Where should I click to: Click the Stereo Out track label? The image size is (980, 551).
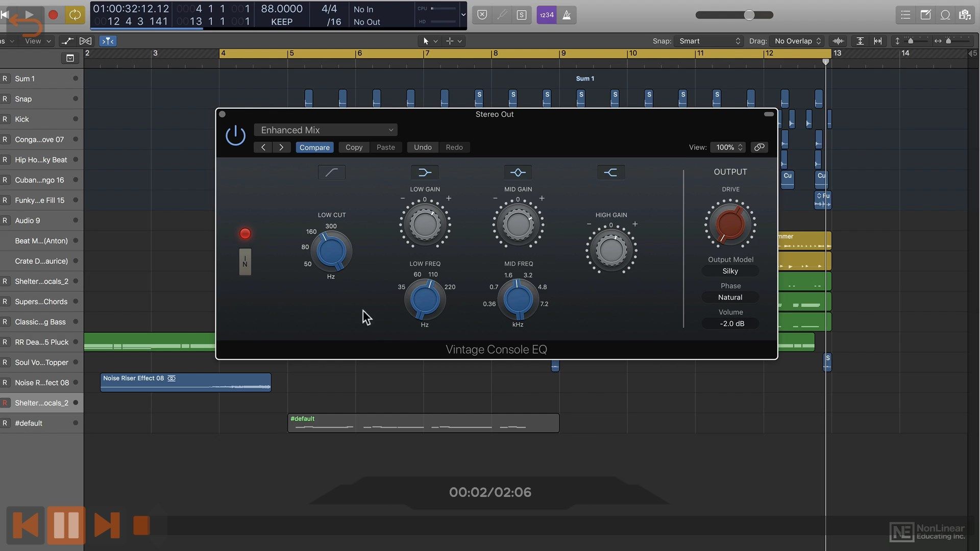point(495,113)
